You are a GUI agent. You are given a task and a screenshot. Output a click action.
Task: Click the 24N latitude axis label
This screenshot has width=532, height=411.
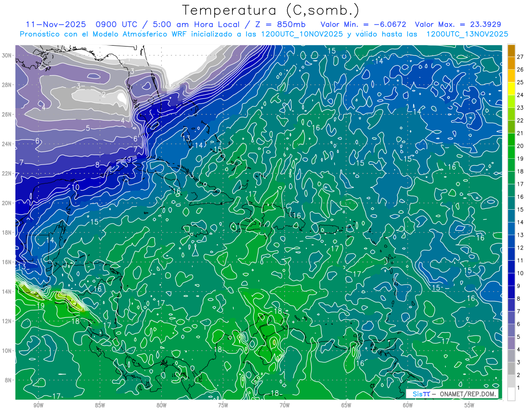(x=7, y=144)
